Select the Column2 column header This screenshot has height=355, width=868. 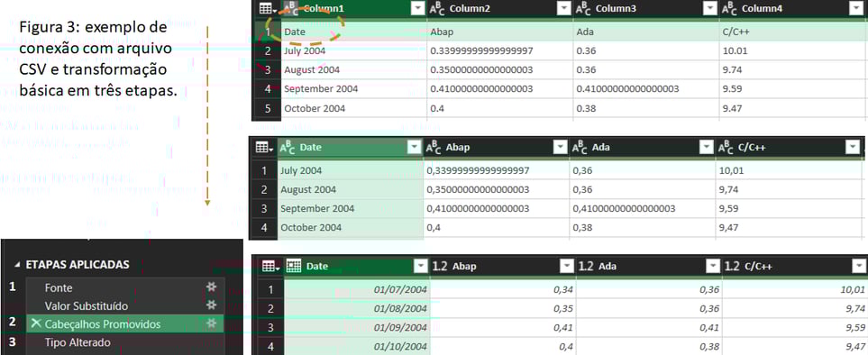click(x=500, y=9)
